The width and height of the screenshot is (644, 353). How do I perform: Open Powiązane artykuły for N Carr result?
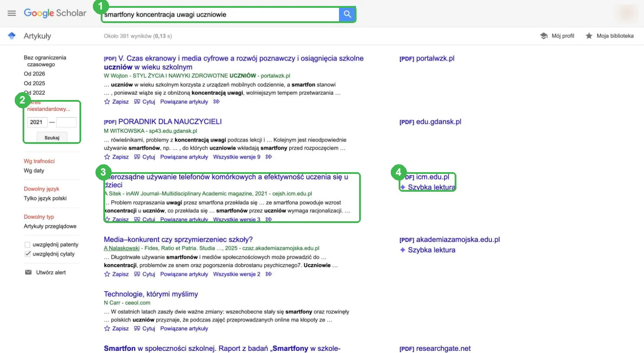[x=184, y=328]
